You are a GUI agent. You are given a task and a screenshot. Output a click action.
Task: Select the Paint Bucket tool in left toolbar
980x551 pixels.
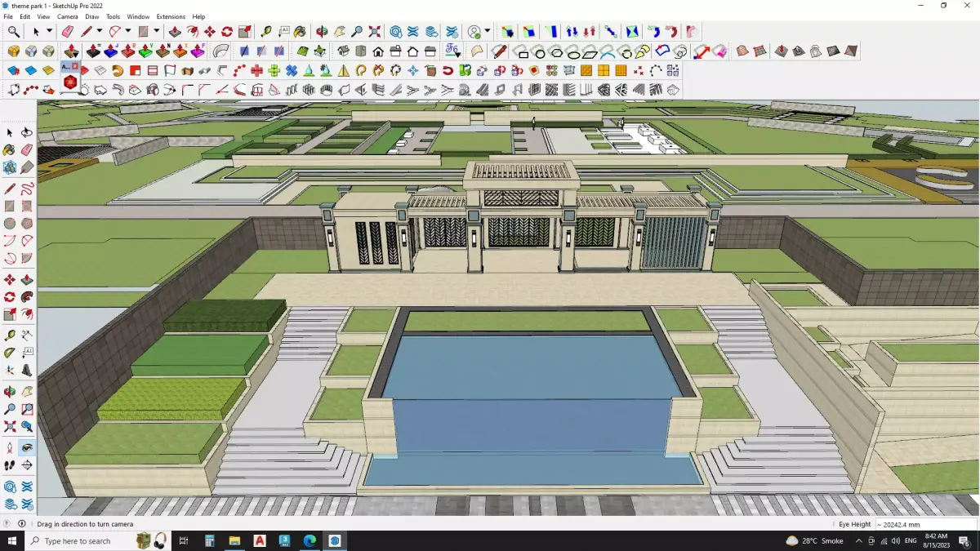(10, 150)
